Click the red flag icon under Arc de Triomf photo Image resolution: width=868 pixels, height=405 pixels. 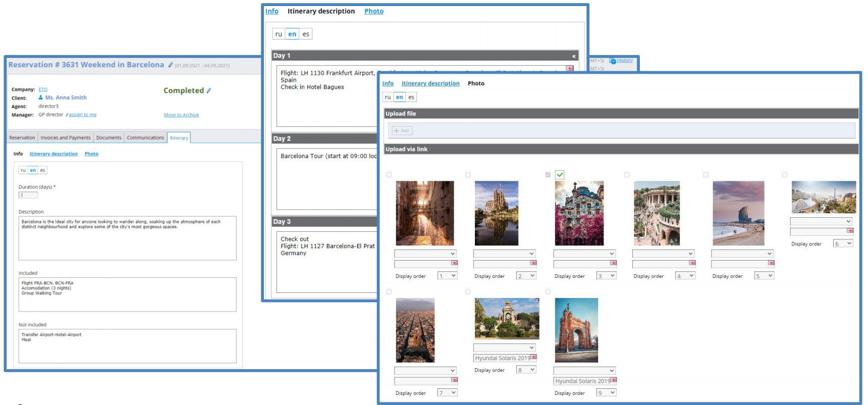coord(614,380)
